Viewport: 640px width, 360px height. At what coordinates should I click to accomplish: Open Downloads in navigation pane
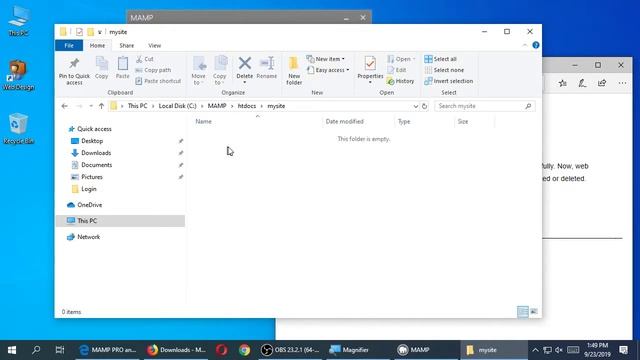point(96,153)
